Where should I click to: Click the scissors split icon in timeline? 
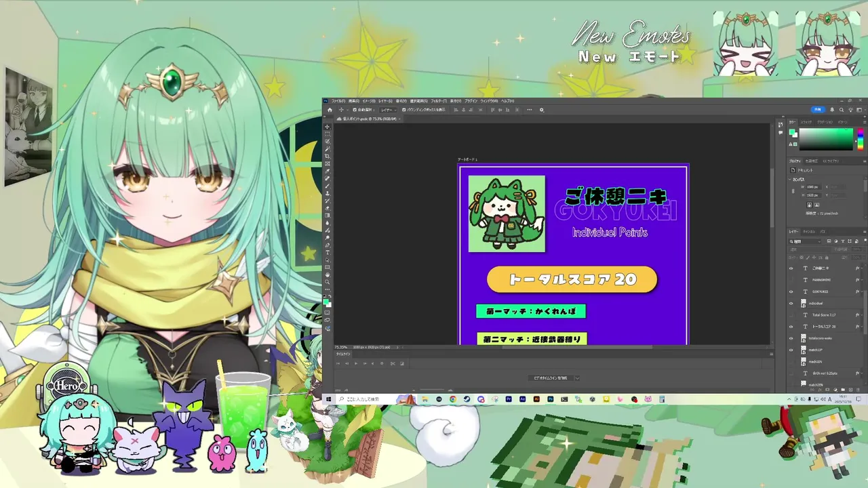[393, 363]
